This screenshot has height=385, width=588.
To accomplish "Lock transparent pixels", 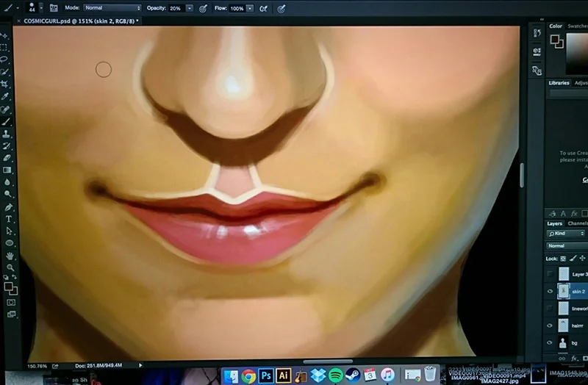I will pos(563,259).
